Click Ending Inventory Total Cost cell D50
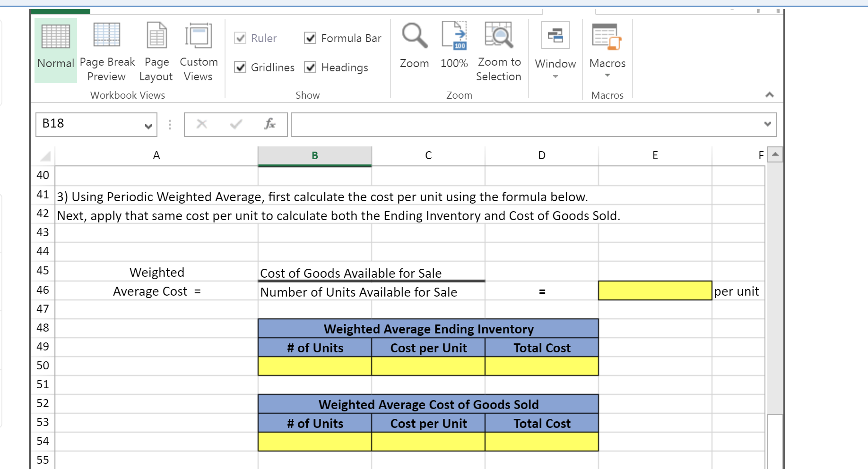The width and height of the screenshot is (868, 469). click(542, 366)
